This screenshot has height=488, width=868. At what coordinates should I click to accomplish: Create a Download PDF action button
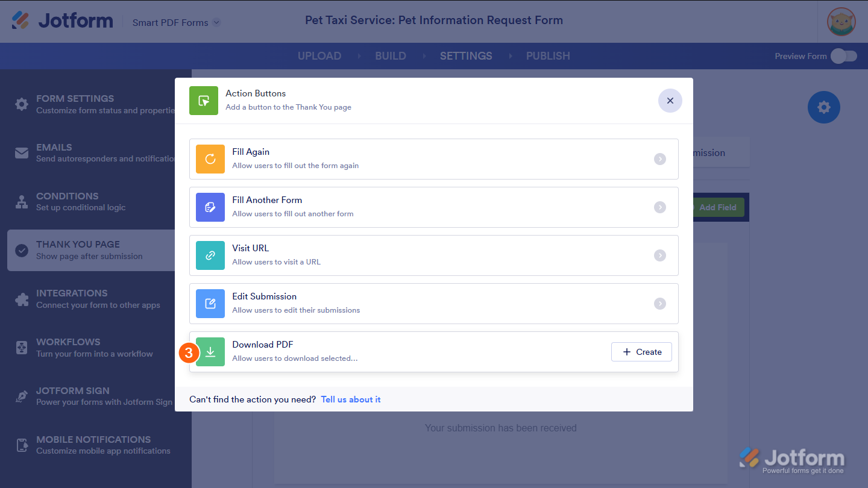tap(641, 352)
